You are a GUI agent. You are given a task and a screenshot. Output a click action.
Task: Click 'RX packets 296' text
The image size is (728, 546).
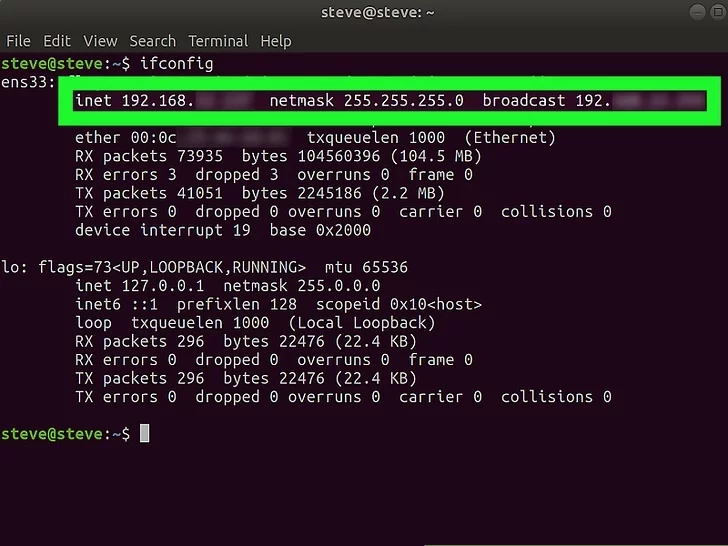(x=139, y=342)
